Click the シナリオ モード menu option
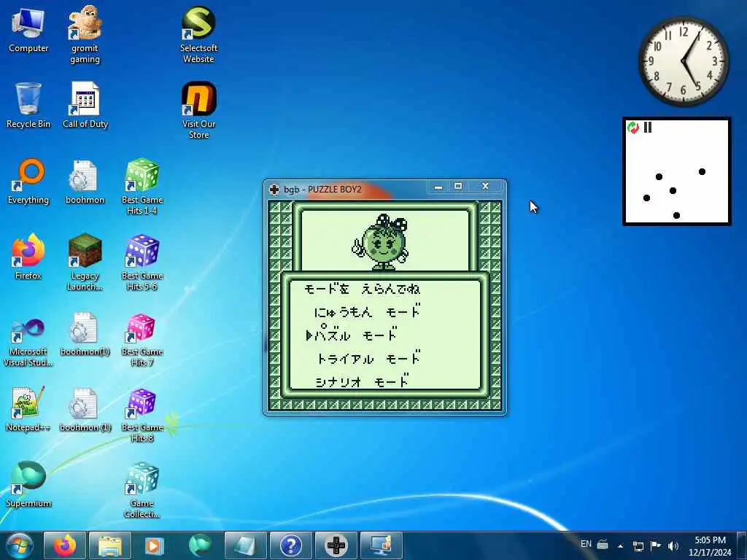 (362, 381)
